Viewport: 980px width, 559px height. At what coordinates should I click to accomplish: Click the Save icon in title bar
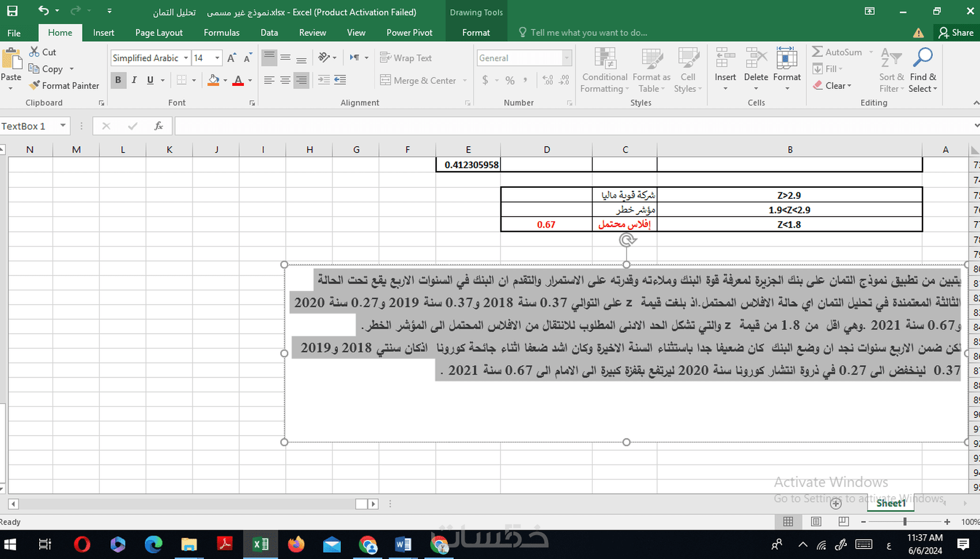click(x=12, y=11)
